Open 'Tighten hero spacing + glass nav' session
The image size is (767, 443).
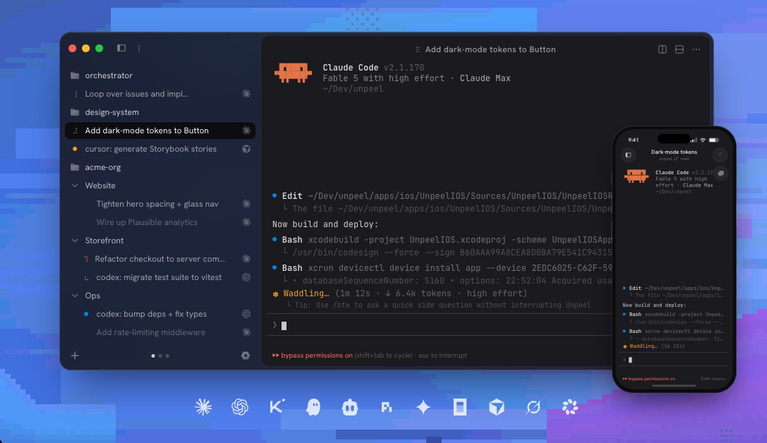(160, 204)
